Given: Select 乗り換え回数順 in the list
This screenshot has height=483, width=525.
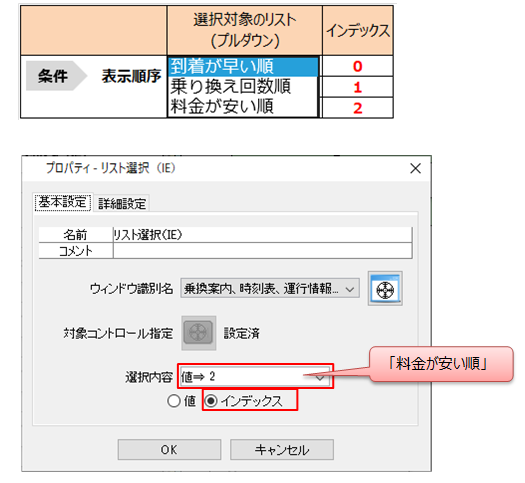Looking at the screenshot, I should 243,86.
